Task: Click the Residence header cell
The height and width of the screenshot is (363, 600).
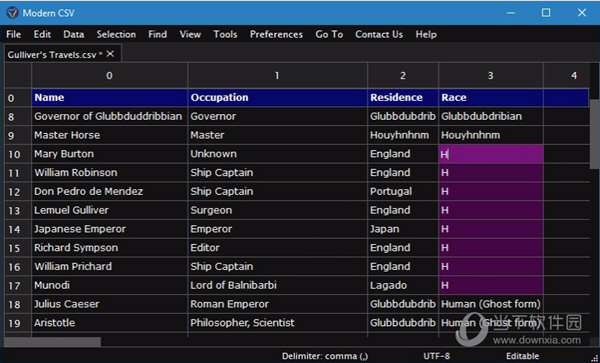Action: click(x=403, y=98)
